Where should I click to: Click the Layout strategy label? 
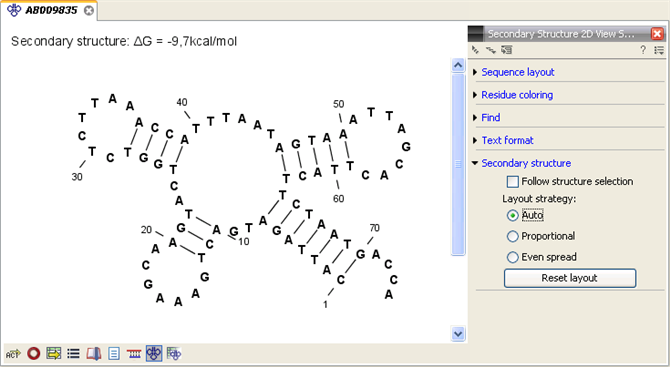(539, 199)
